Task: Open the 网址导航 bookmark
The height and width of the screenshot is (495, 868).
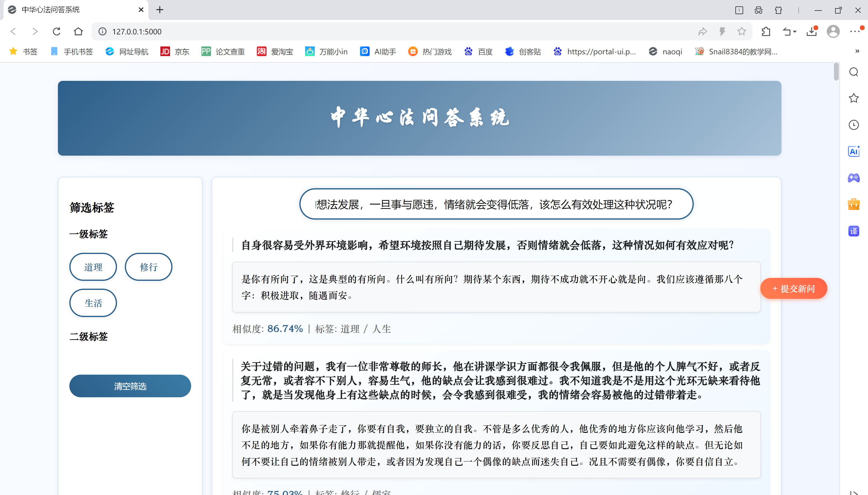Action: coord(127,52)
